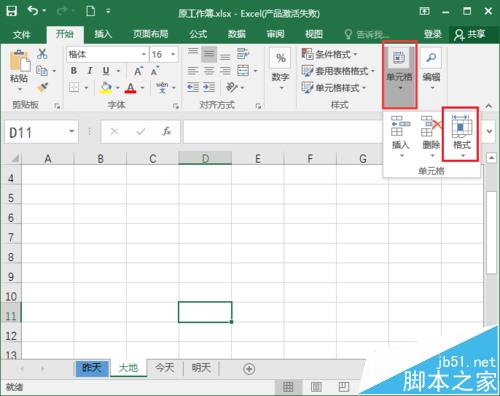Open Conditional Formatting menu
This screenshot has height=396, width=500.
329,54
